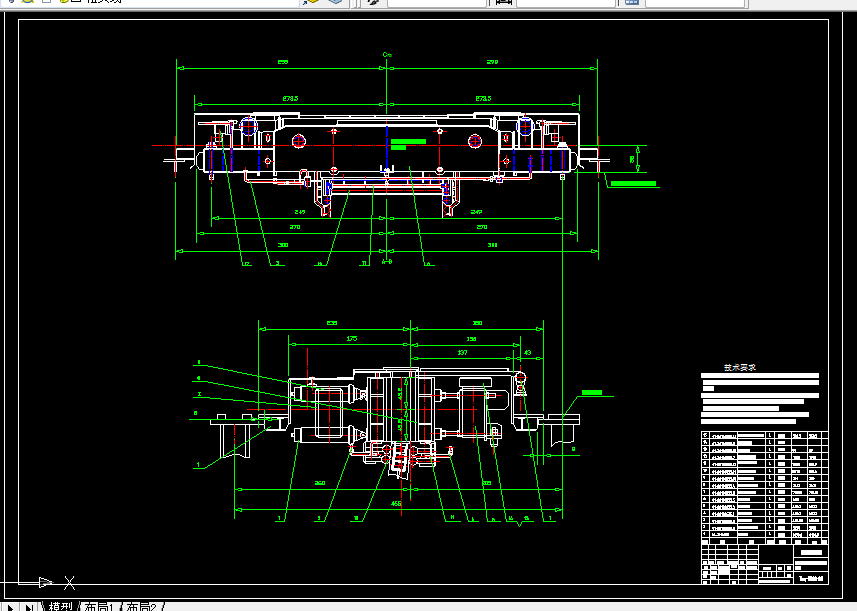Open the 布局1 layout tab
Viewport: 857px width, 611px height.
pos(100,607)
